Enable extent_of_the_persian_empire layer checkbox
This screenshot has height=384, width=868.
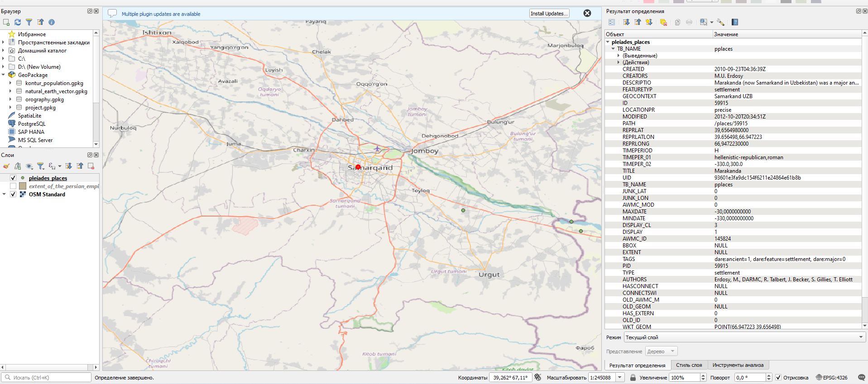13,186
